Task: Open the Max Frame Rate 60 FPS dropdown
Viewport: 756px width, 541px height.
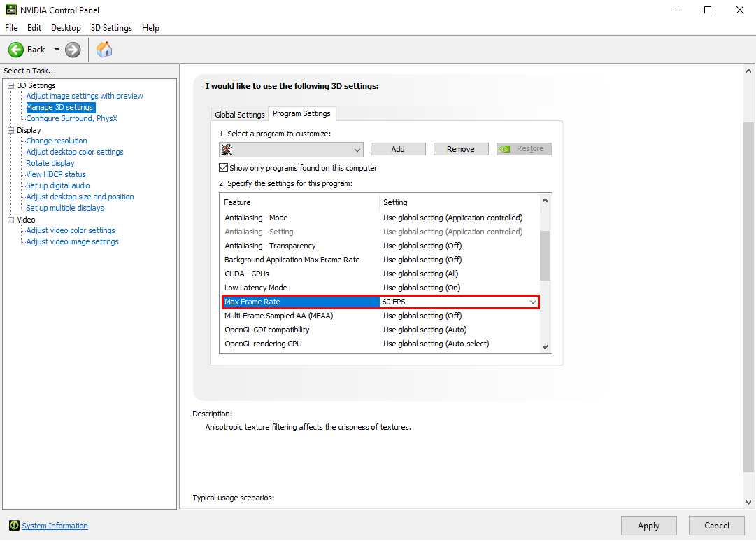Action: click(533, 302)
